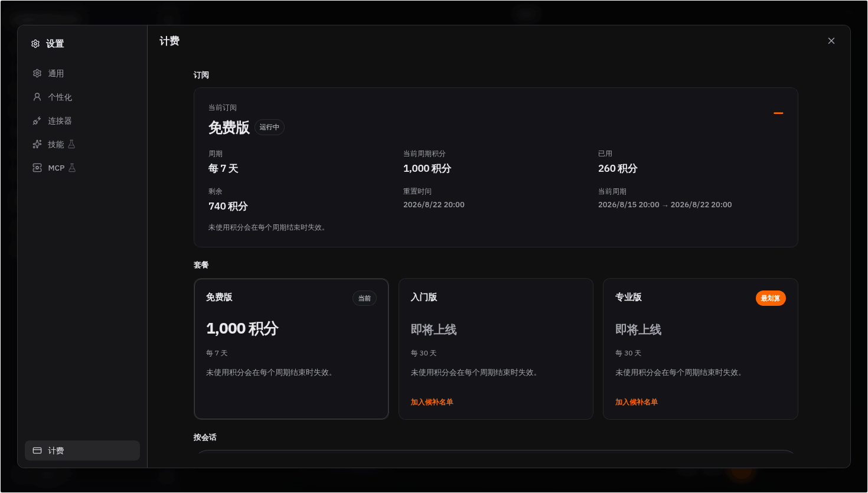
Task: Open 连接器 settings section
Action: (82, 120)
